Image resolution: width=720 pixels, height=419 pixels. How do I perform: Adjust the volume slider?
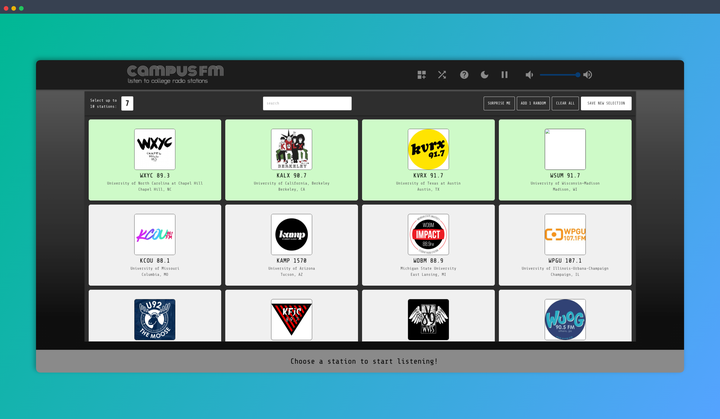pyautogui.click(x=560, y=75)
